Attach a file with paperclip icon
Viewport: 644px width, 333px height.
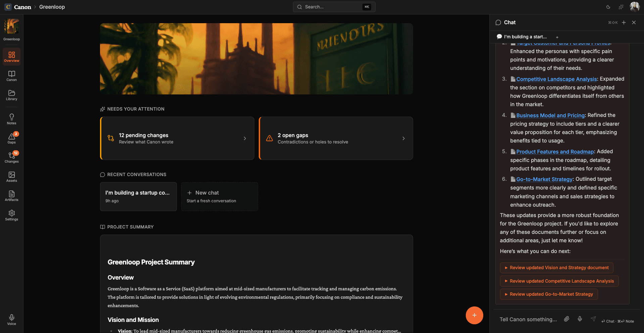566,319
